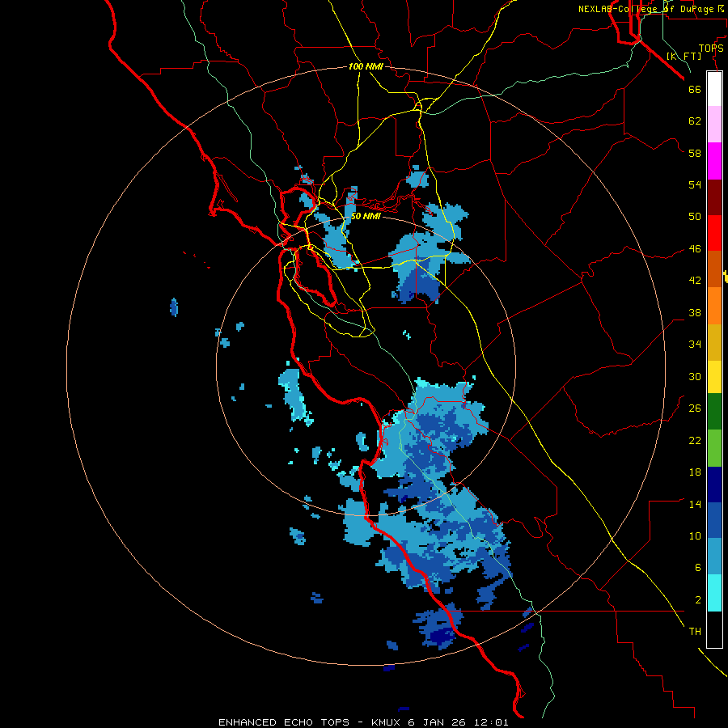Click the "58" legend value
The width and height of the screenshot is (728, 728).
695,153
